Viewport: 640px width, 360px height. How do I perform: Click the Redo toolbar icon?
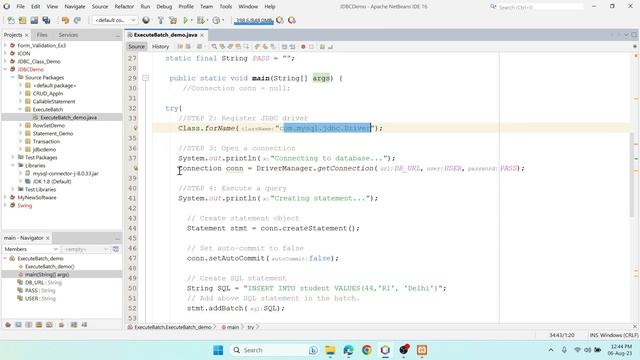pos(77,20)
